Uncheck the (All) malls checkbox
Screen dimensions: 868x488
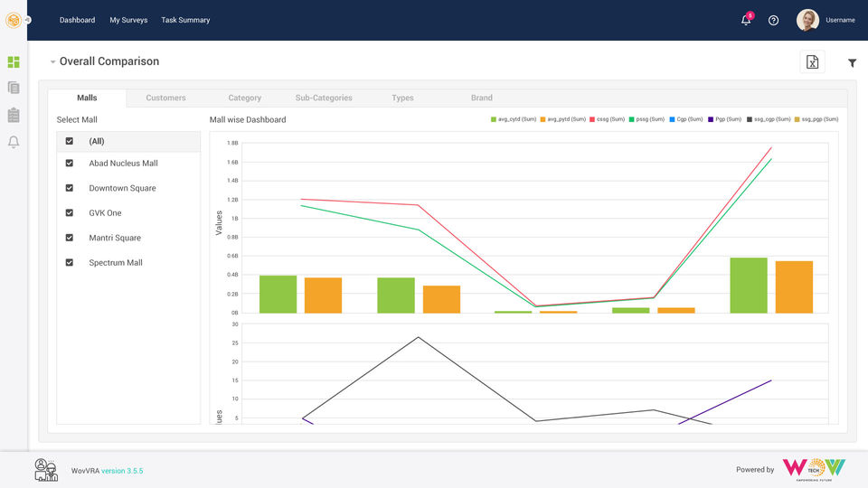click(x=70, y=141)
